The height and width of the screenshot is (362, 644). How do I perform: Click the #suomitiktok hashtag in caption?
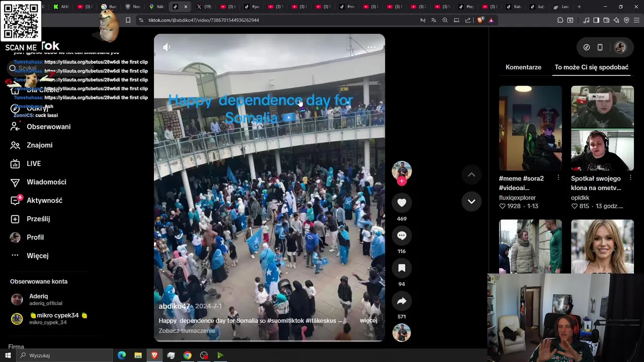[x=286, y=320]
